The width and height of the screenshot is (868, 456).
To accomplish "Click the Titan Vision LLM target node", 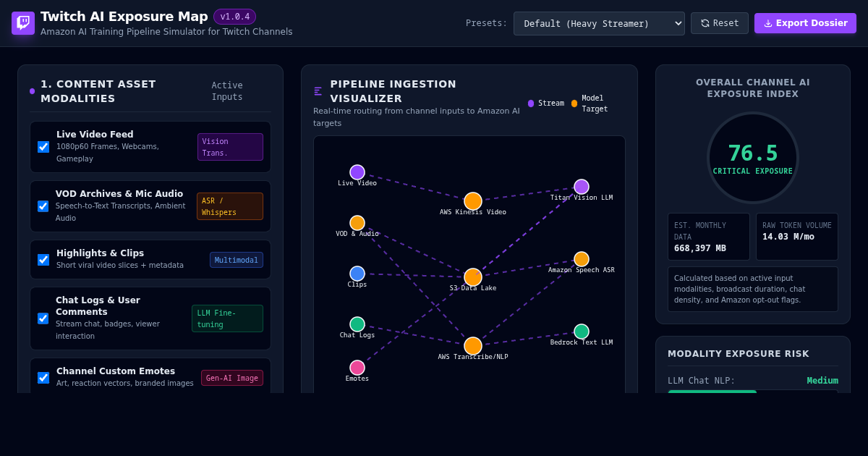I will coord(582,187).
